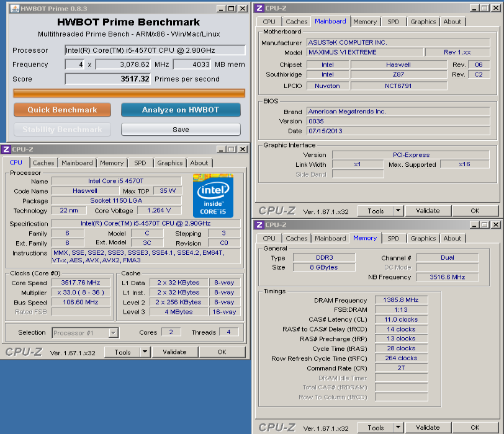504x434 pixels.
Task: Click Validate in Memory window
Action: coord(428,428)
